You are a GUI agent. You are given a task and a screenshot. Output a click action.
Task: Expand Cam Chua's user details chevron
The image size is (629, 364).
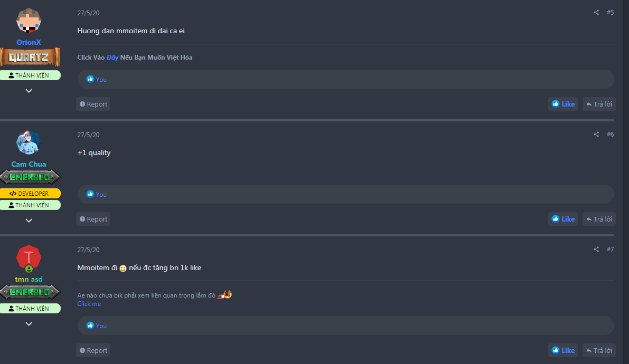29,221
